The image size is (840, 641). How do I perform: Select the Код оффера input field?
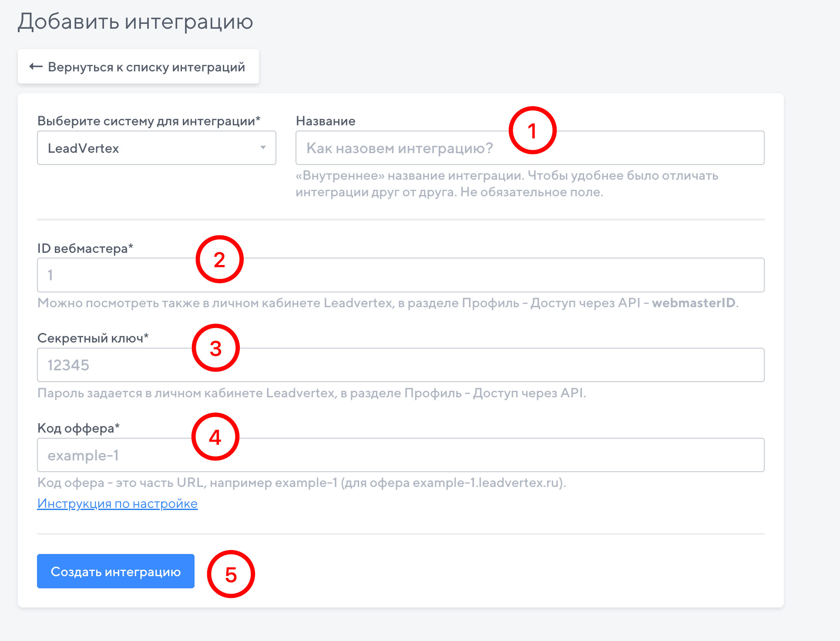click(x=435, y=455)
